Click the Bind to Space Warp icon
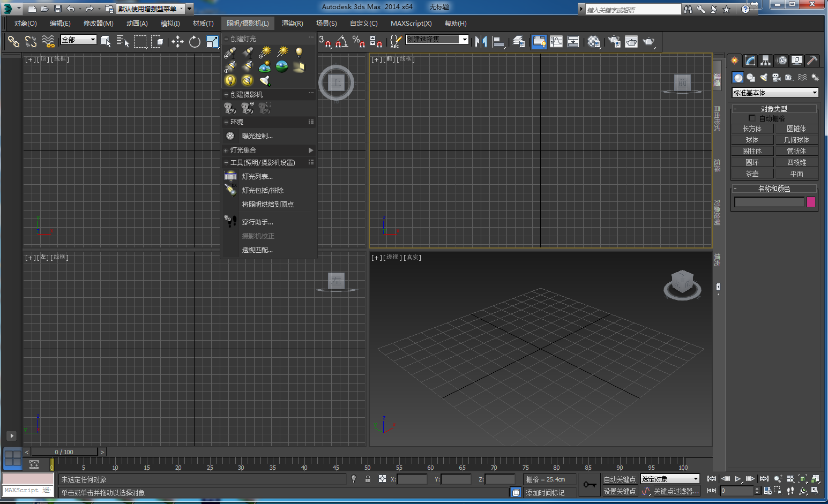The width and height of the screenshot is (828, 504). point(48,41)
